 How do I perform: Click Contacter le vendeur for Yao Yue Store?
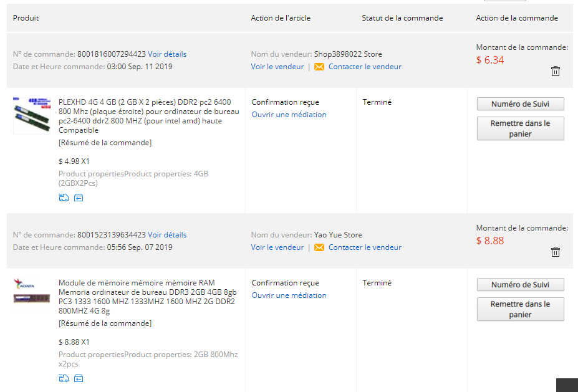[x=365, y=247]
